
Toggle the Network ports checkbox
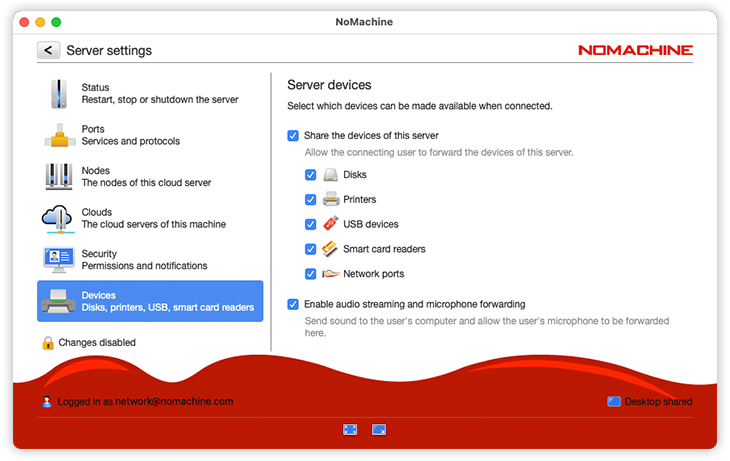click(x=311, y=274)
